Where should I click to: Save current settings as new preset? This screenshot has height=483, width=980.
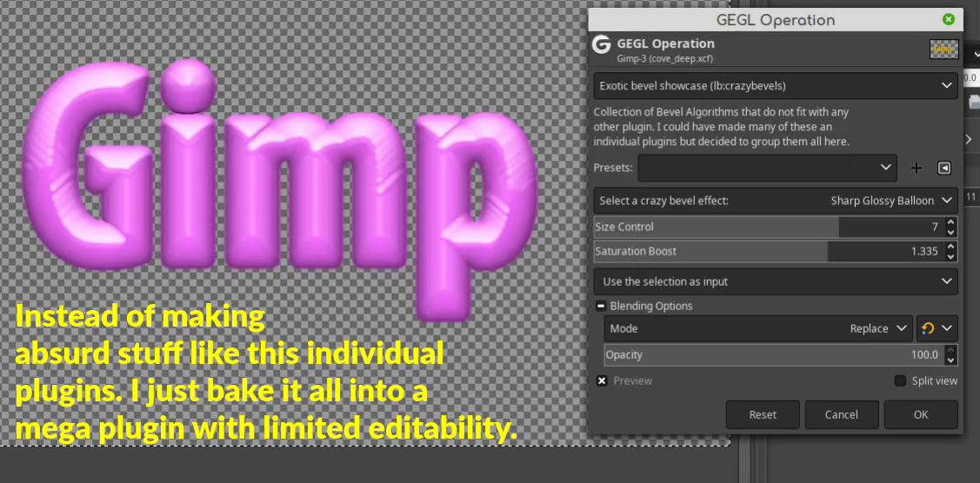tap(917, 168)
